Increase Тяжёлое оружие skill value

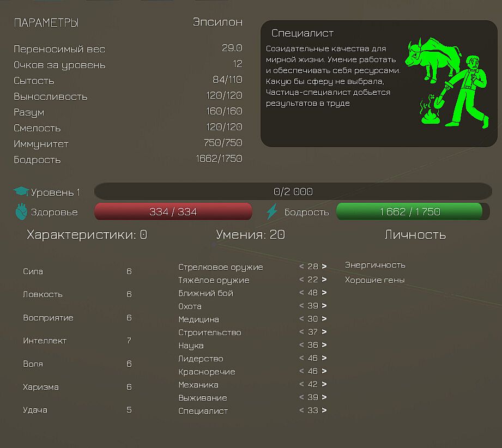coord(324,279)
